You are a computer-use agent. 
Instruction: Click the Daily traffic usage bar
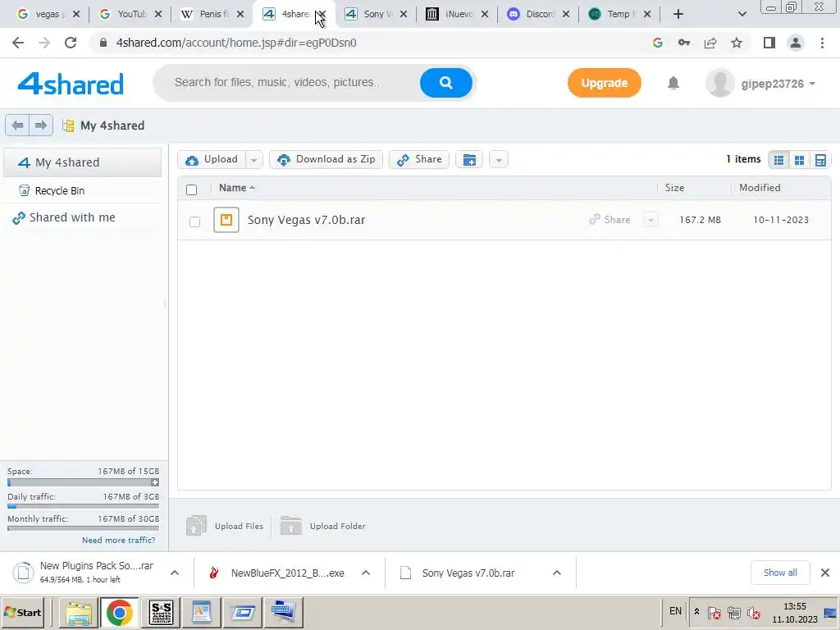[x=83, y=505]
